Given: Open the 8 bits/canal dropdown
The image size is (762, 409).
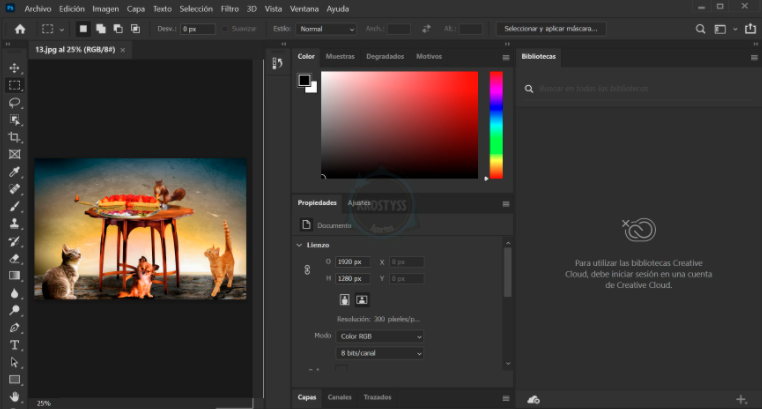Looking at the screenshot, I should 380,353.
